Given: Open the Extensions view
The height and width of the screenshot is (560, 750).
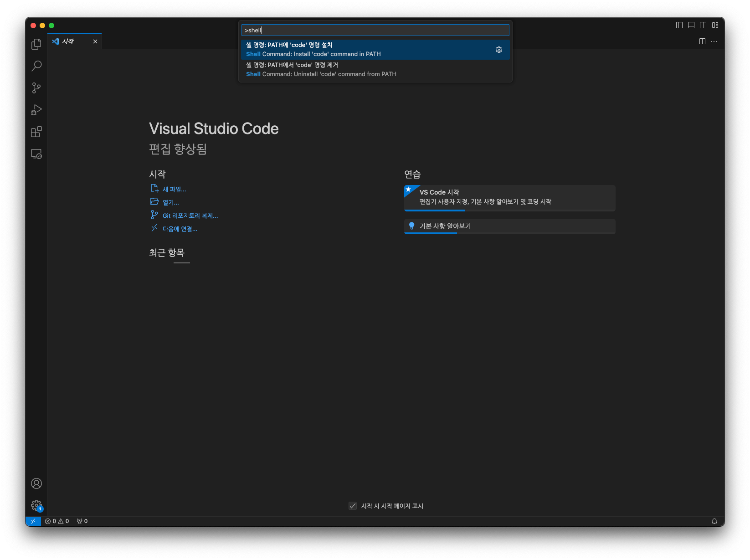Looking at the screenshot, I should [x=36, y=132].
